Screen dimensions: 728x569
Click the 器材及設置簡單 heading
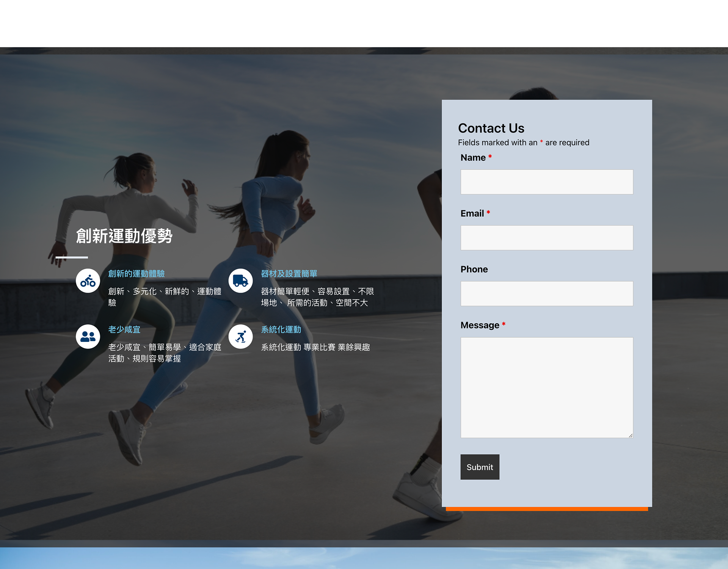click(289, 274)
